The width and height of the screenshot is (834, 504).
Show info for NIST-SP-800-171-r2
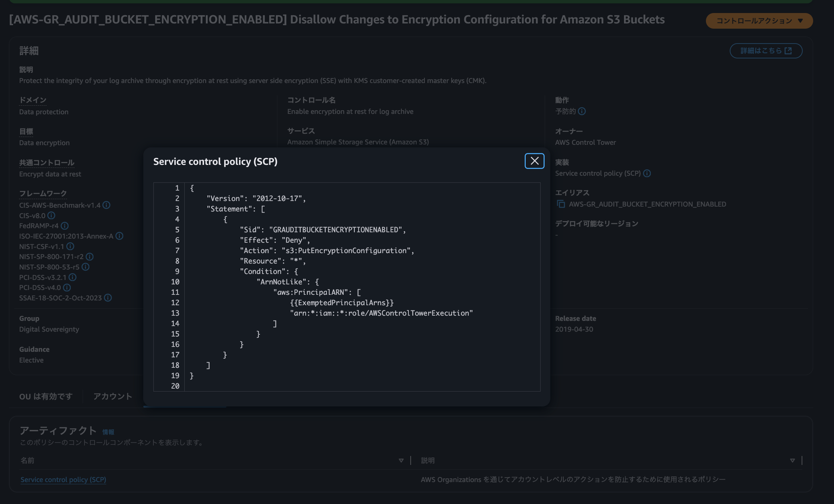tap(90, 257)
